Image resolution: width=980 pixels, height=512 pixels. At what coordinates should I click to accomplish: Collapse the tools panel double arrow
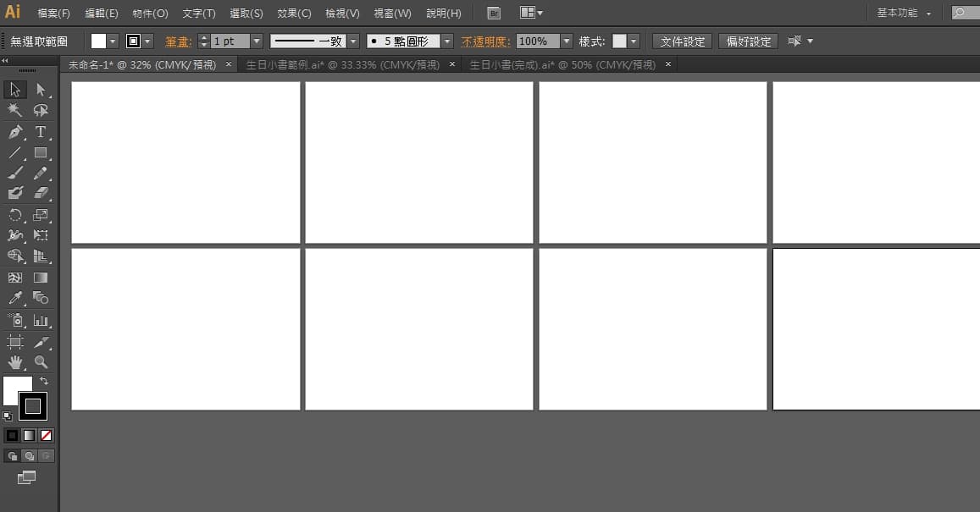pos(5,61)
